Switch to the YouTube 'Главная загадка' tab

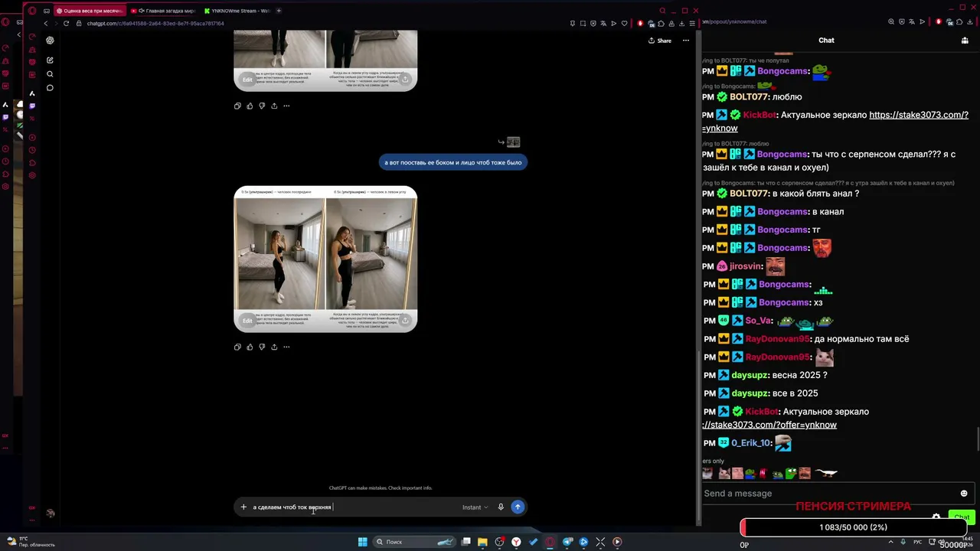pos(162,11)
